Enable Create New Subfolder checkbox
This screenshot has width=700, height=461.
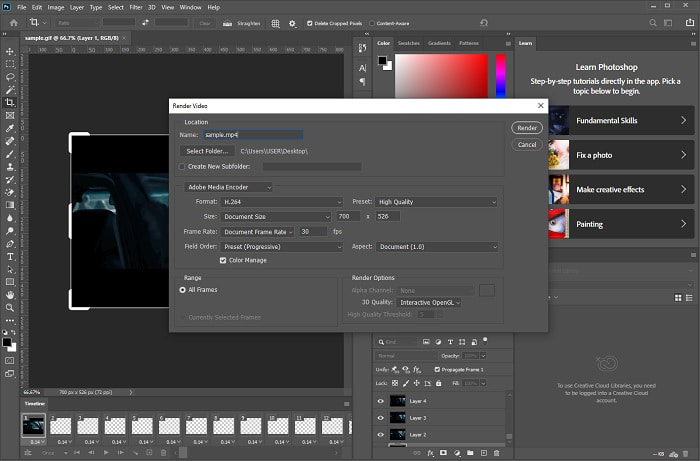pos(182,166)
